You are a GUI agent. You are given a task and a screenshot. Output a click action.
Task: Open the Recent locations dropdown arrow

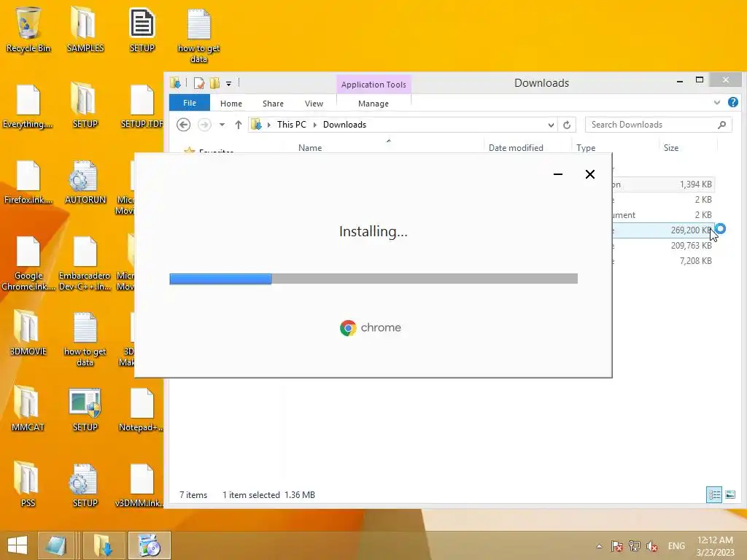click(222, 125)
